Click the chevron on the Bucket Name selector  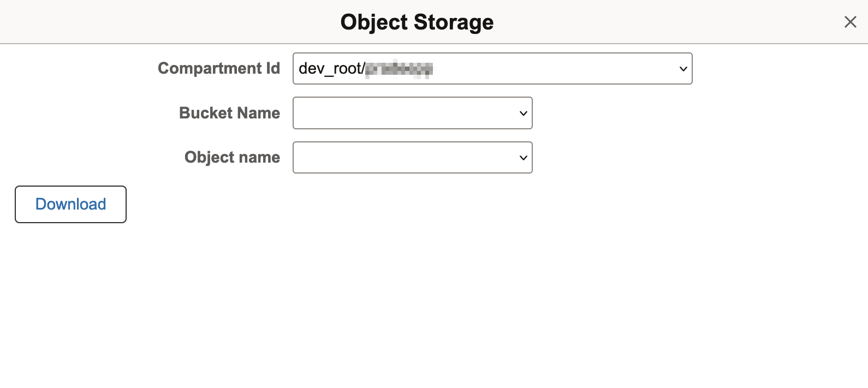522,113
